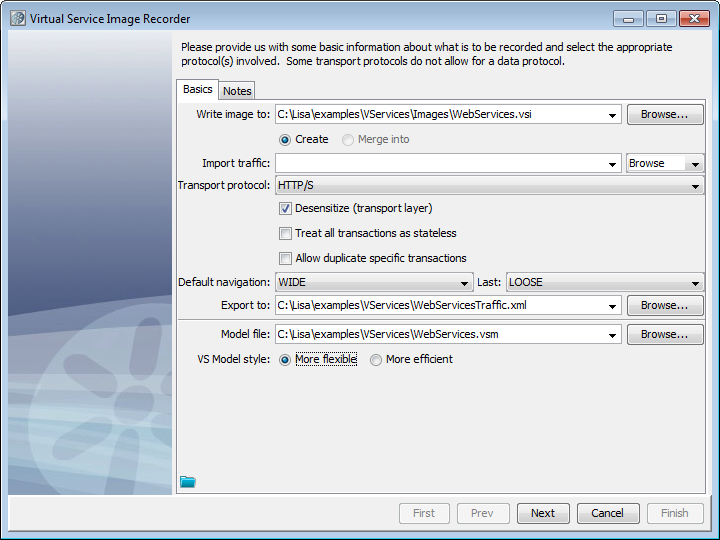
Task: Click the recorder app icon in title bar
Action: tap(17, 18)
